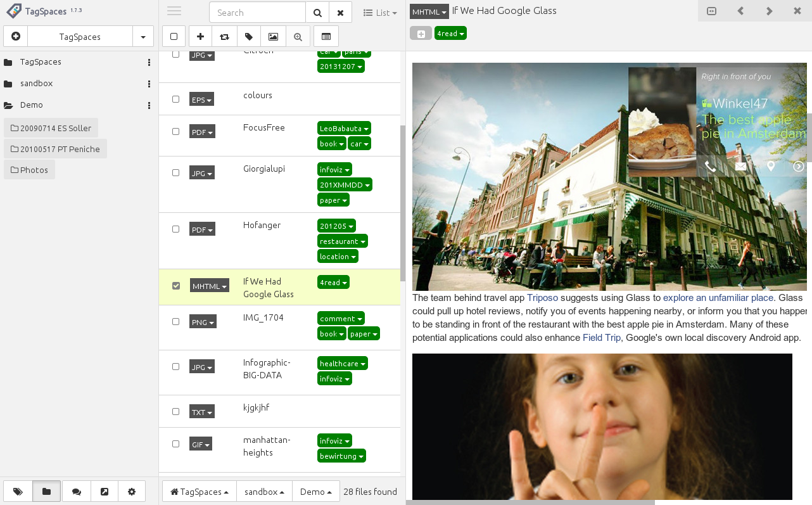Screen dimensions: 812x505
Task: Check the Infographic-BIG-DATA checkbox
Action: 176,367
